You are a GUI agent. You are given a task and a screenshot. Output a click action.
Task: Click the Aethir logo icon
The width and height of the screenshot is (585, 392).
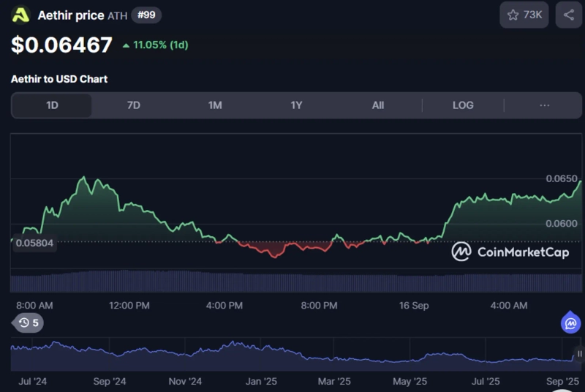click(x=21, y=15)
